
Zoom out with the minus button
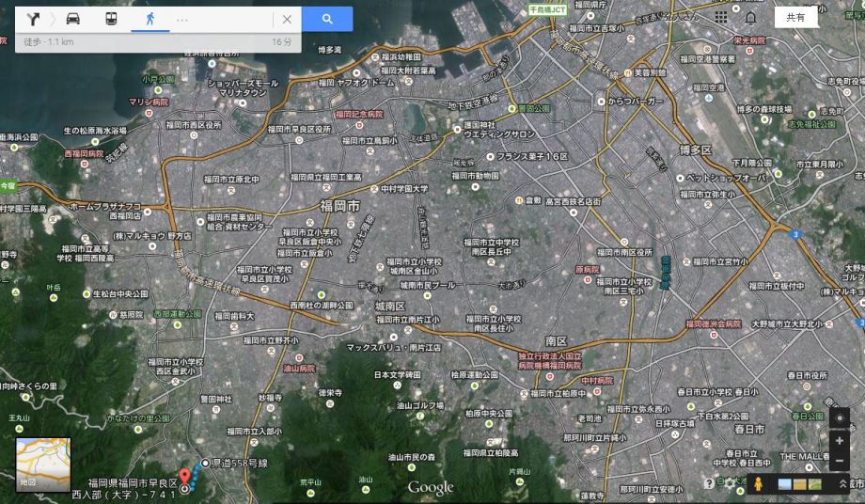click(840, 461)
